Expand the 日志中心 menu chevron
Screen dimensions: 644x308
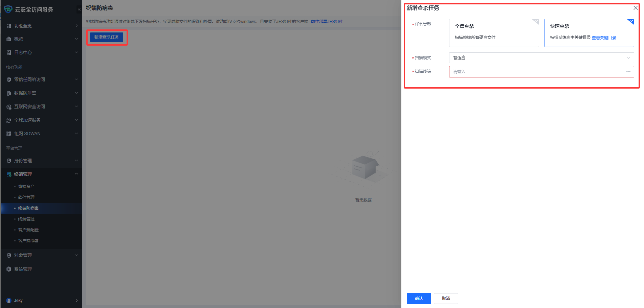click(x=76, y=52)
